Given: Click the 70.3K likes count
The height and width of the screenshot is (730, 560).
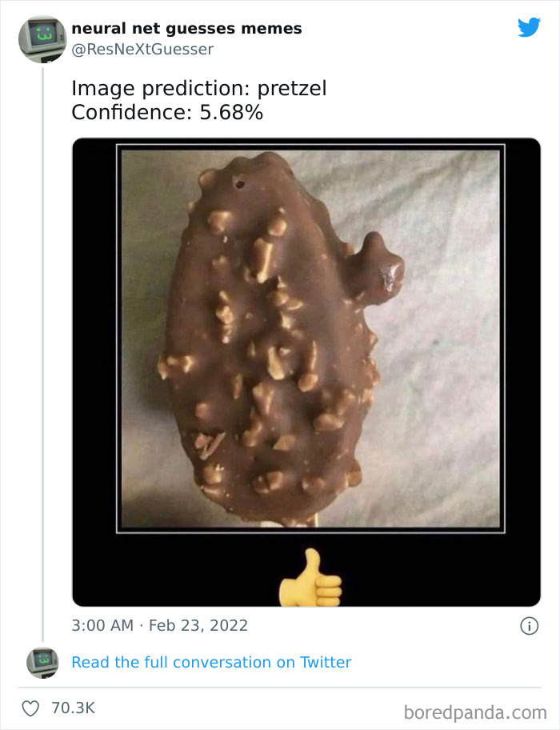Looking at the screenshot, I should point(73,708).
